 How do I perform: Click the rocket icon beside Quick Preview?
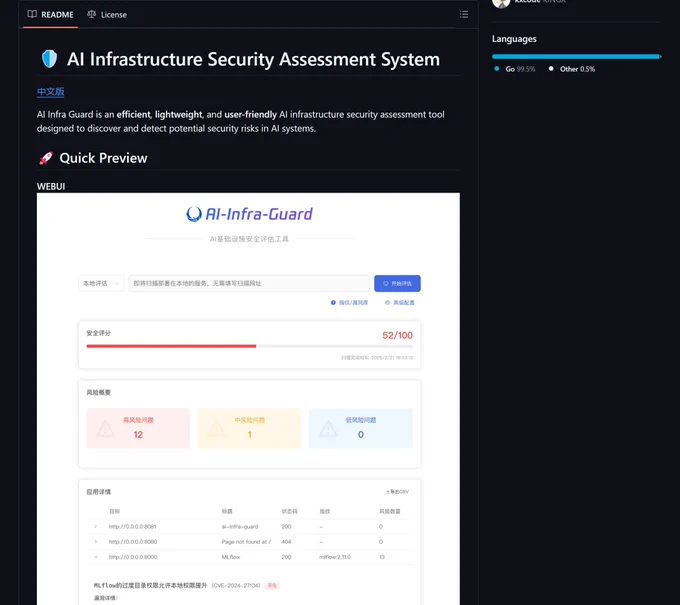(46, 158)
